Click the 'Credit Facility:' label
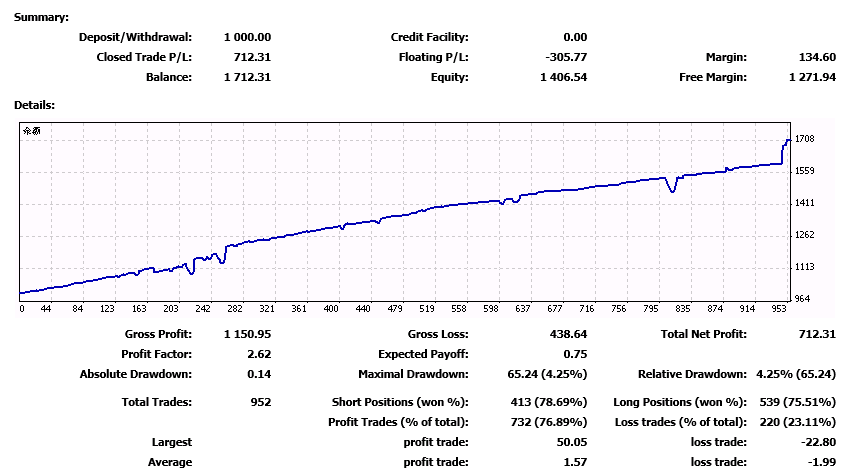Image resolution: width=857 pixels, height=470 pixels. coord(429,37)
